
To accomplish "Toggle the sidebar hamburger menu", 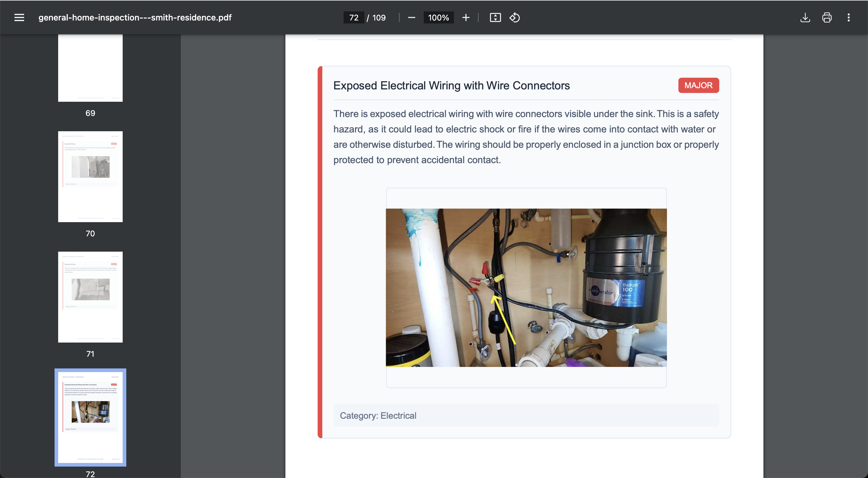I will tap(19, 17).
